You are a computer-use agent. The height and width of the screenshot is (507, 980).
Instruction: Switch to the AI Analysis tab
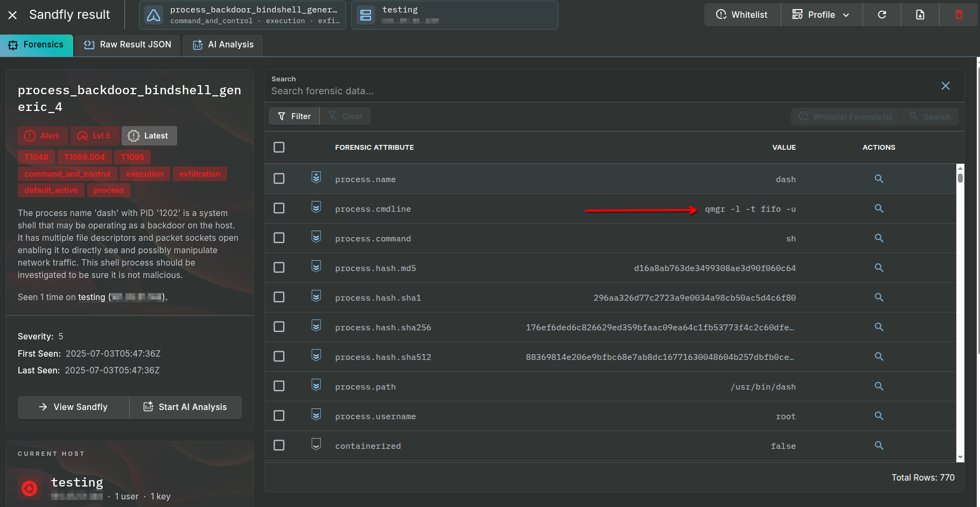[223, 45]
